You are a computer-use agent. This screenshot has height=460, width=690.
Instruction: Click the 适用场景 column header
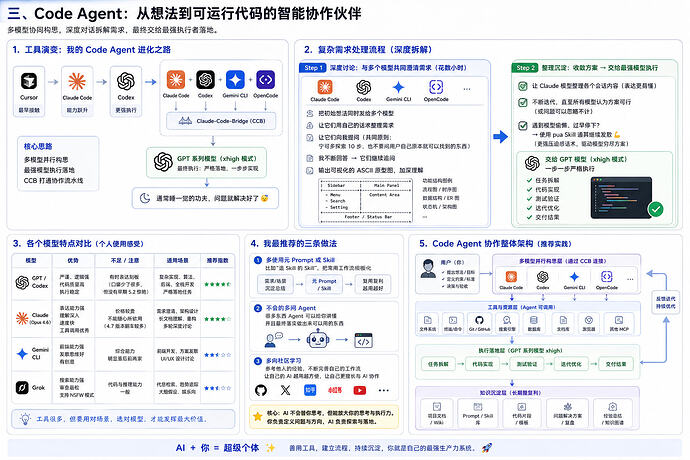point(177,261)
